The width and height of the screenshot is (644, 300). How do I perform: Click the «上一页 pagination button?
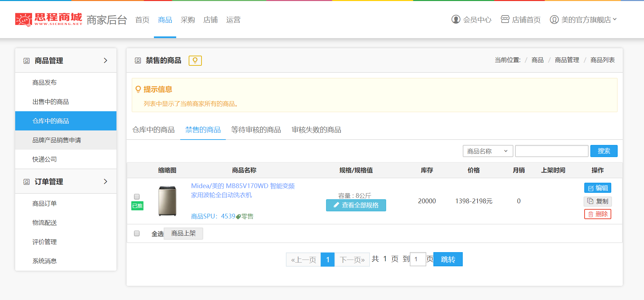(303, 260)
